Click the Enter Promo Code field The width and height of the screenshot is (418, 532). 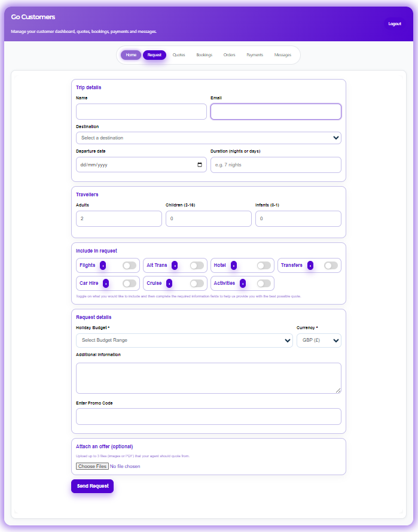click(x=209, y=417)
